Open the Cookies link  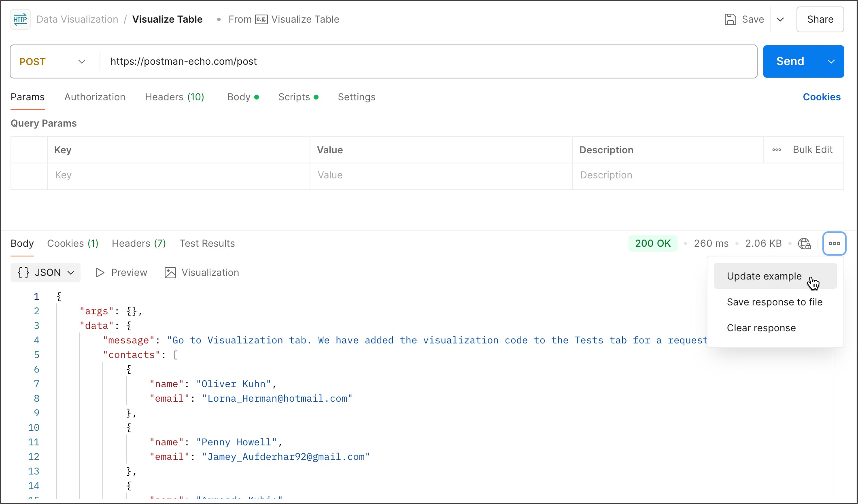point(822,97)
